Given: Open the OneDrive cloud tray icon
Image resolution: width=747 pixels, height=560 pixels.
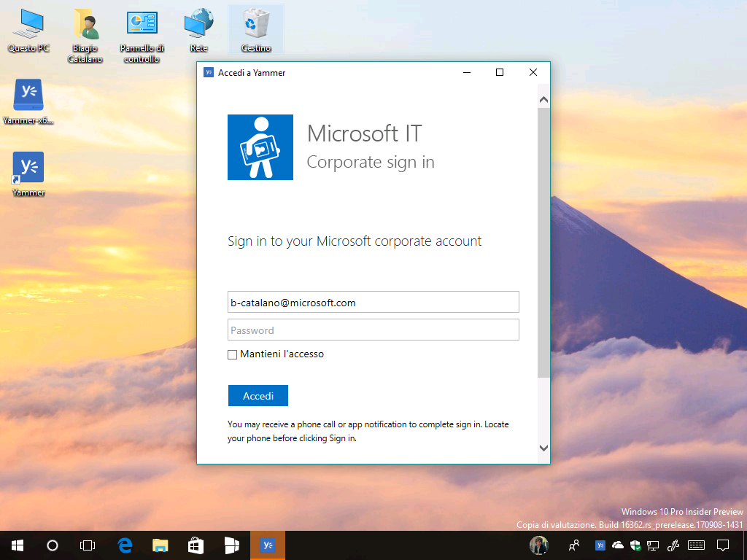Looking at the screenshot, I should point(618,545).
